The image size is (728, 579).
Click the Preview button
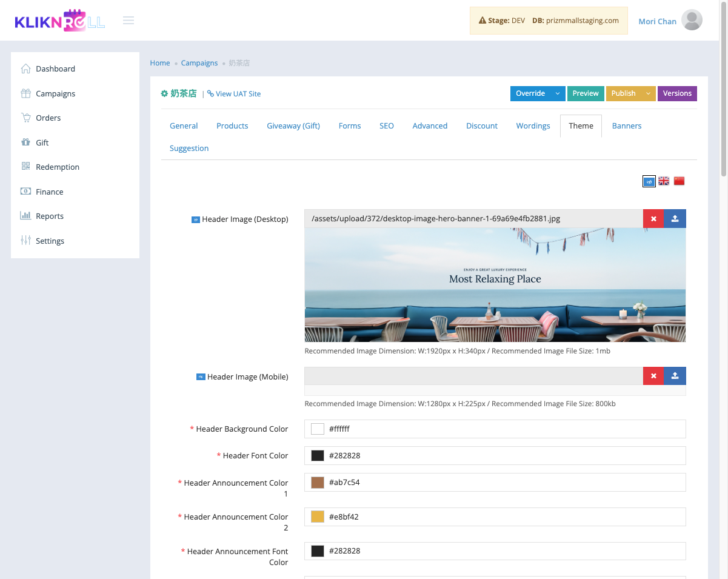tap(586, 93)
